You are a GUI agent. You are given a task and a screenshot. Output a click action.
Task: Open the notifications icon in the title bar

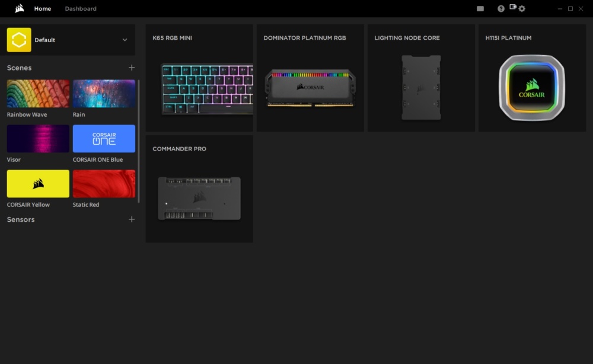tap(480, 9)
